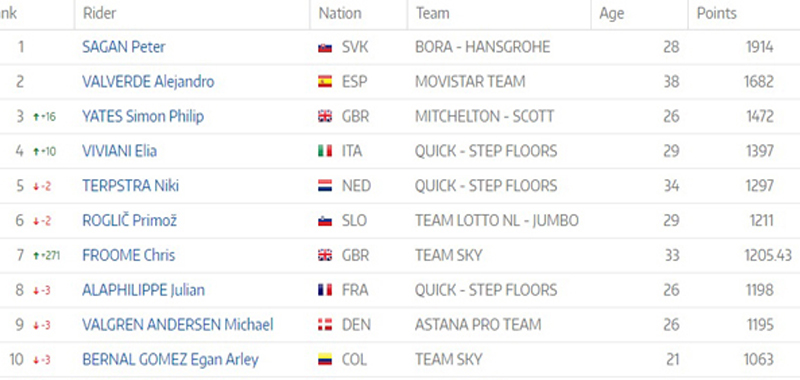Screen dimensions: 800x380
Task: Open SAGAN Peter rider profile
Action: point(123,47)
